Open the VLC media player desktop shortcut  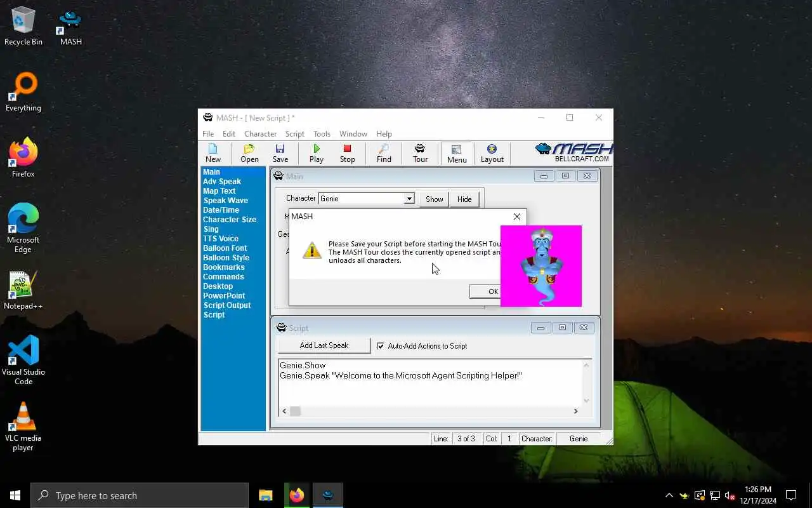pyautogui.click(x=23, y=426)
